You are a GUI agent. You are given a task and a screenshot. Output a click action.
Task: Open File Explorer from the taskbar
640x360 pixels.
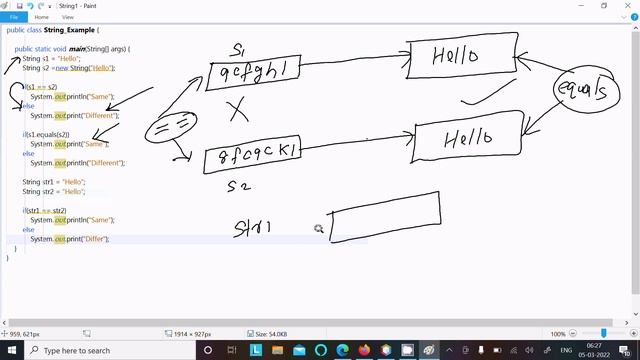coord(278,350)
